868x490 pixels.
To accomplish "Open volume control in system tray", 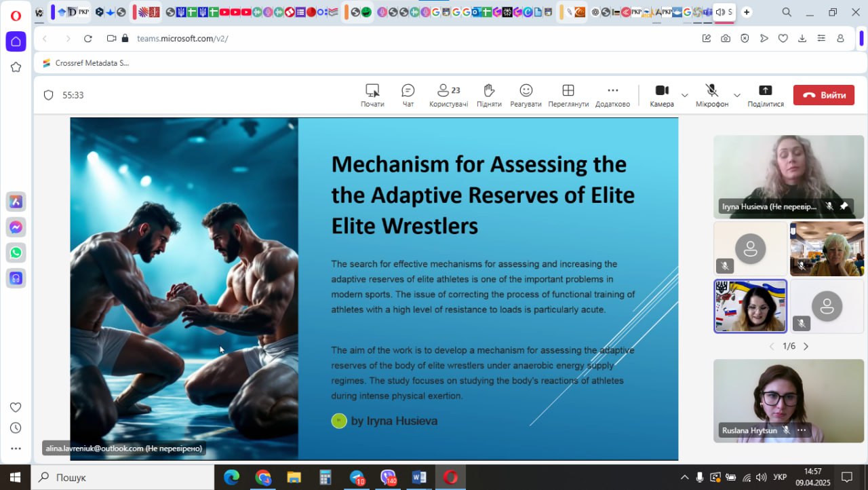I will point(761,477).
